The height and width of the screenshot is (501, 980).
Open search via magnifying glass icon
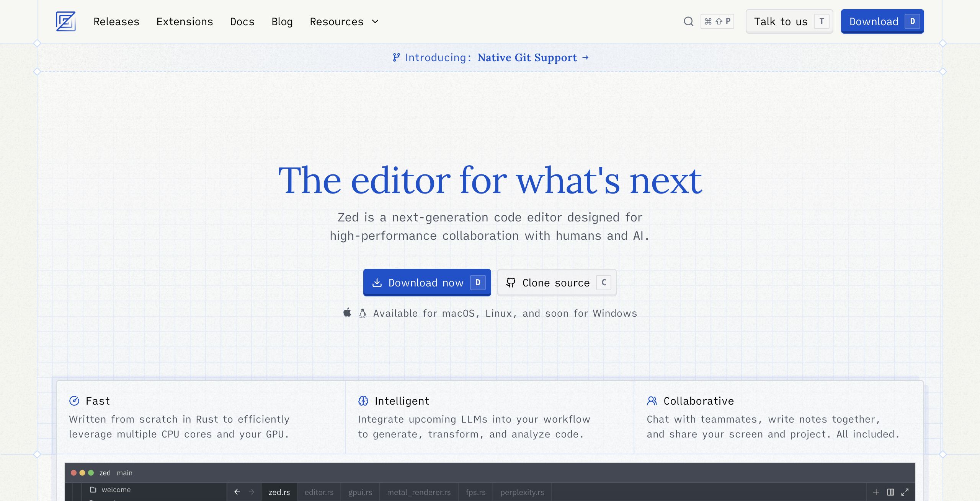point(688,21)
